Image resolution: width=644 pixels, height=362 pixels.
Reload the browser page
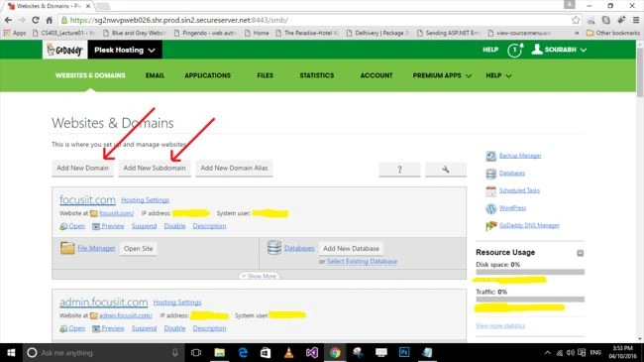click(x=36, y=20)
